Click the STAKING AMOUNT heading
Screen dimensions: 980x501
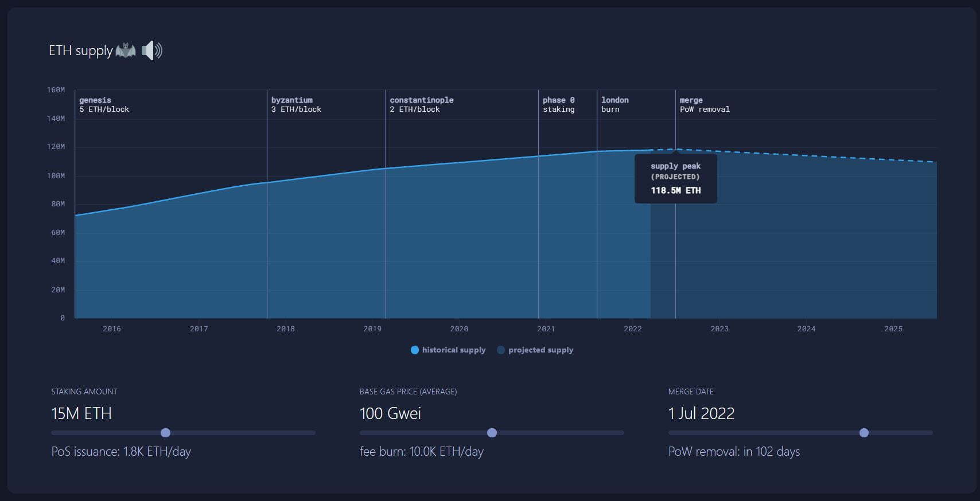pos(84,392)
